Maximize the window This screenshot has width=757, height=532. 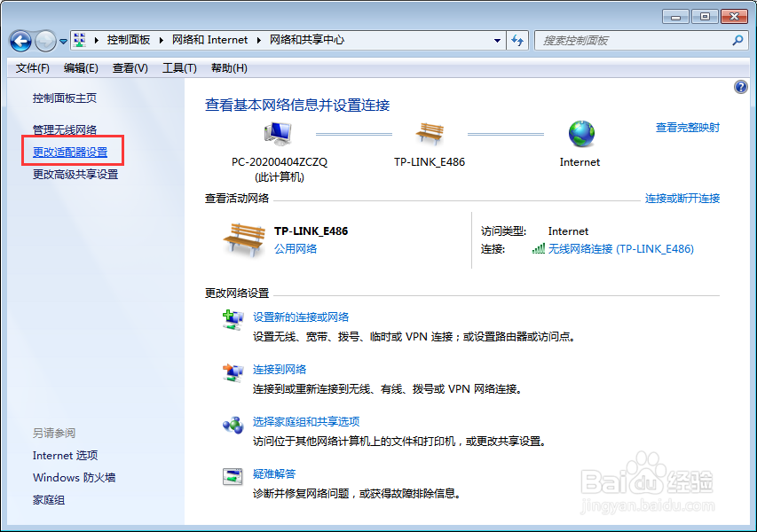705,17
